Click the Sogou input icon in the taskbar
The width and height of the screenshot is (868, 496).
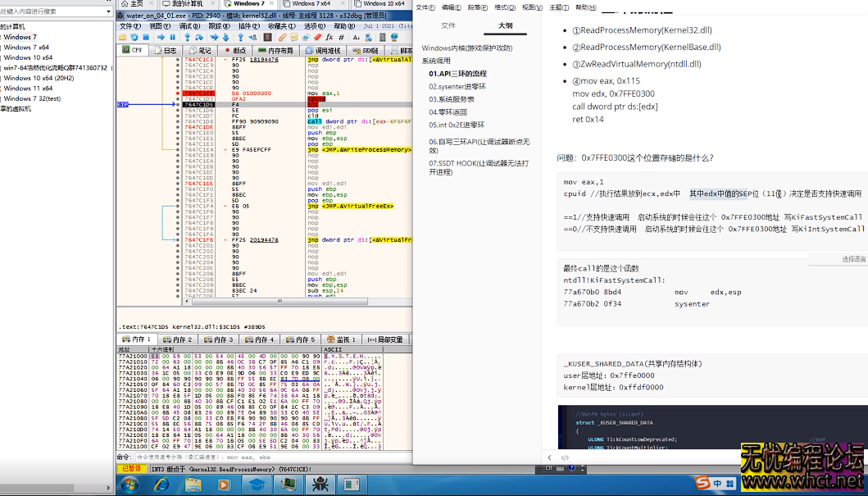[701, 484]
